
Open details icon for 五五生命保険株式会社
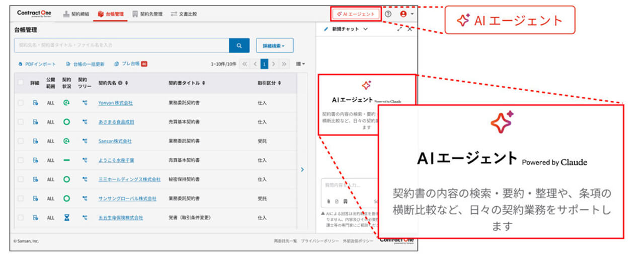35,218
